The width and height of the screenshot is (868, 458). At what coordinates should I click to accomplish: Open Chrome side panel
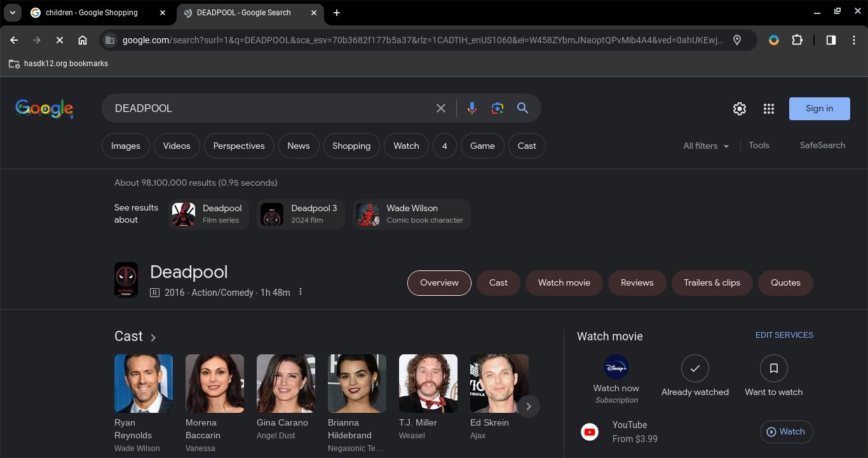coord(831,40)
